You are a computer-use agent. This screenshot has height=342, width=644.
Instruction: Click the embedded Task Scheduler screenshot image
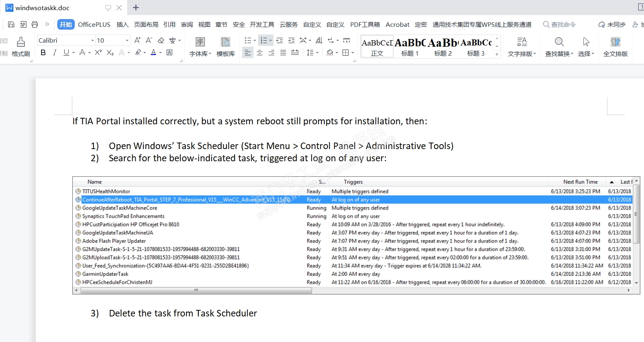pyautogui.click(x=356, y=235)
